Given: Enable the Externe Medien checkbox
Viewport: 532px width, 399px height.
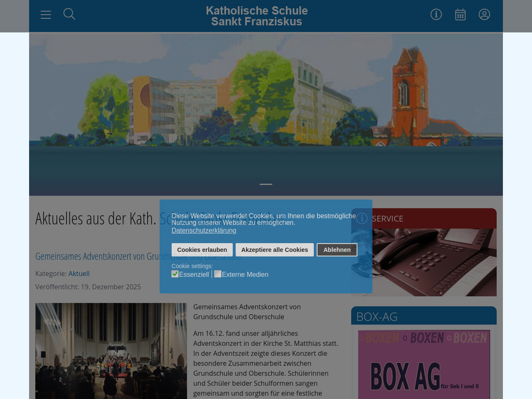Looking at the screenshot, I should click(x=218, y=274).
